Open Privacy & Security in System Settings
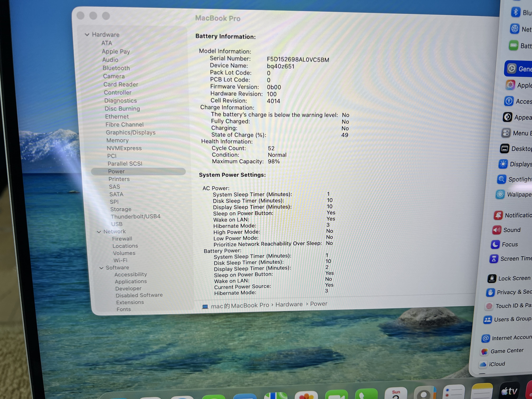 509,292
